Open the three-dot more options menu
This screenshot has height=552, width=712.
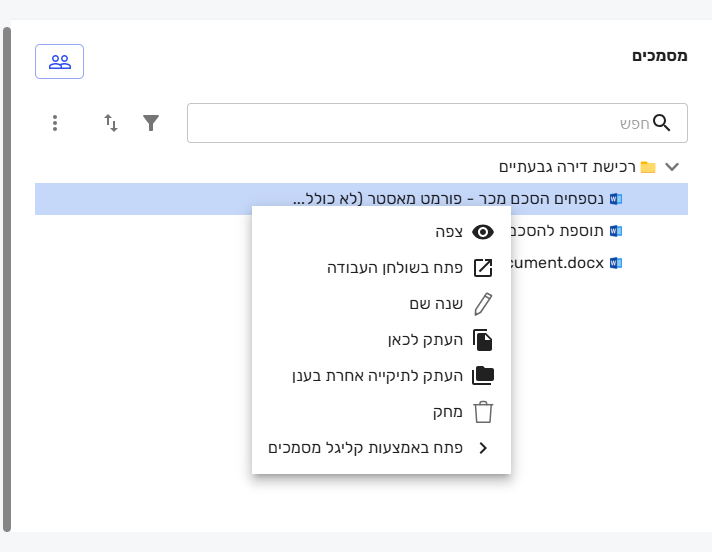(x=55, y=123)
